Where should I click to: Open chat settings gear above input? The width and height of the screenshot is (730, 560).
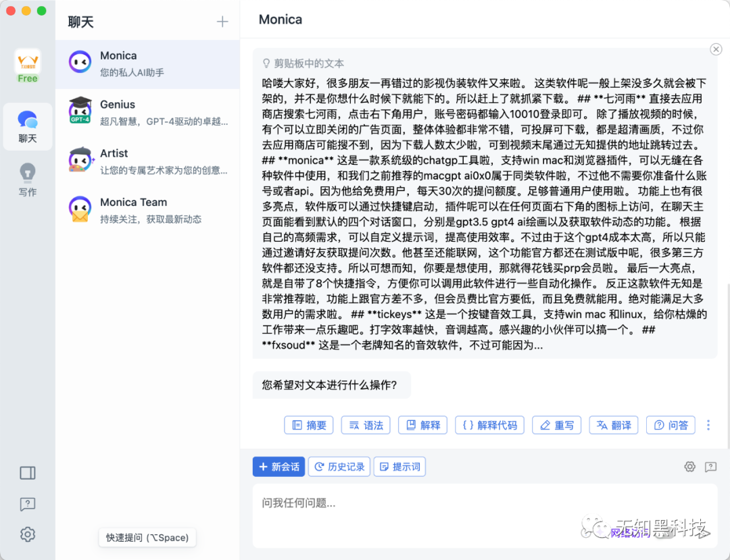690,467
